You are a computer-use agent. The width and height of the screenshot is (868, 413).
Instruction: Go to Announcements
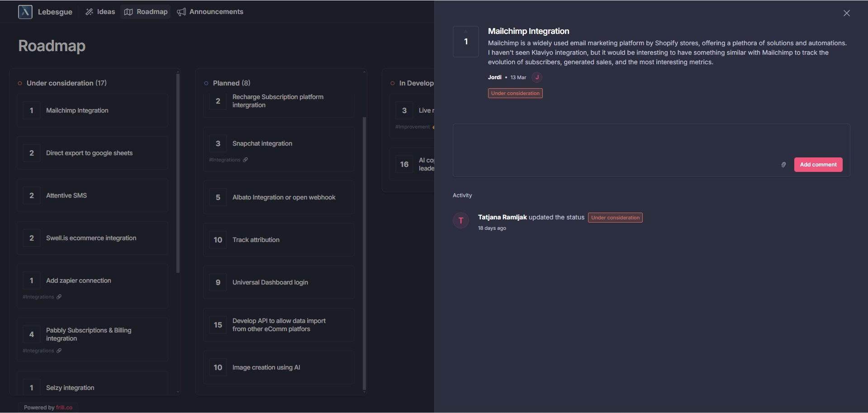(210, 12)
